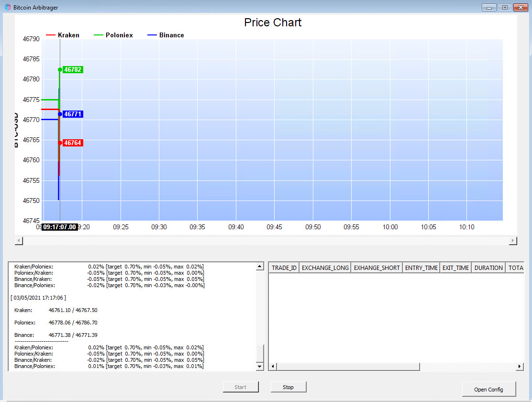Image resolution: width=532 pixels, height=402 pixels.
Task: Click the Stop button
Action: (288, 387)
